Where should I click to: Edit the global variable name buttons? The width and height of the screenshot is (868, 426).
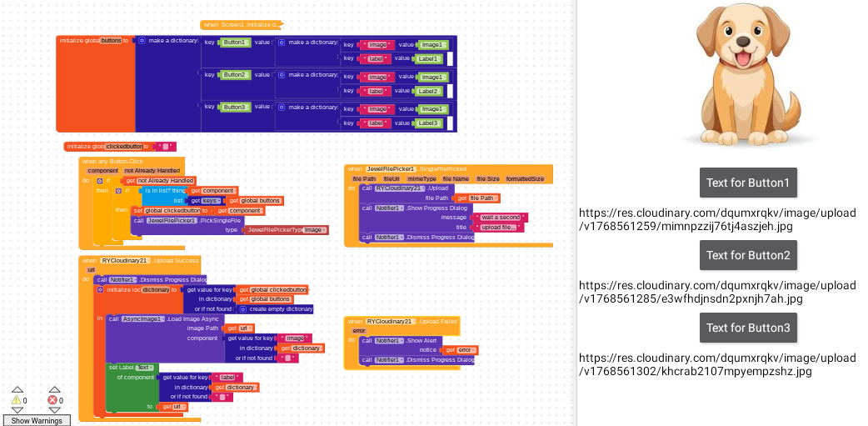tap(110, 41)
